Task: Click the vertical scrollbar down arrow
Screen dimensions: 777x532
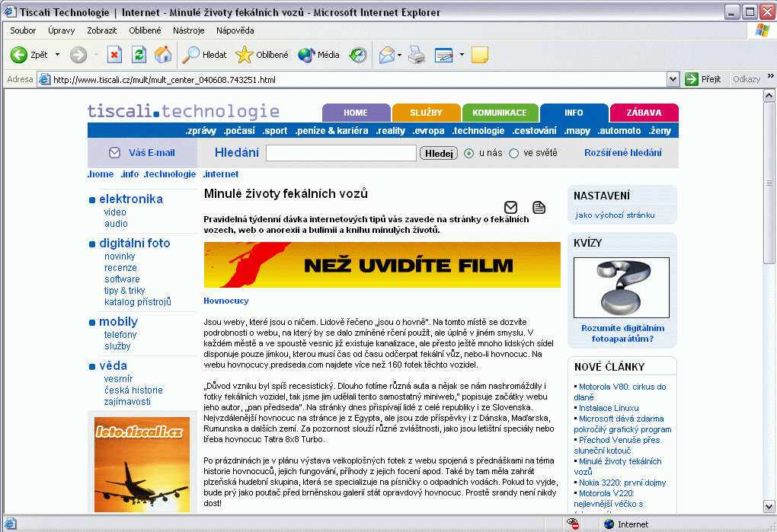Action: point(769,507)
